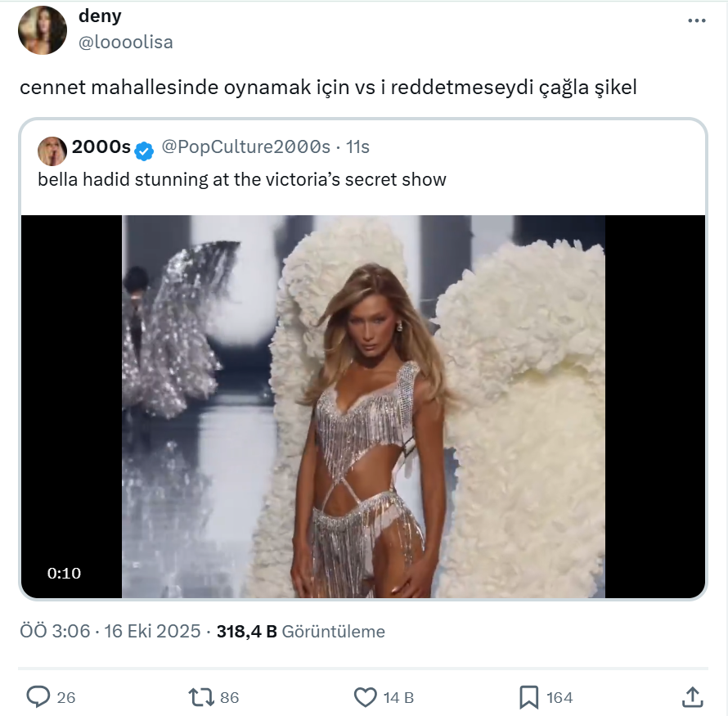The width and height of the screenshot is (728, 716).
Task: Open the @PopCulture2000s handle in quoted tweet
Action: pyautogui.click(x=245, y=147)
